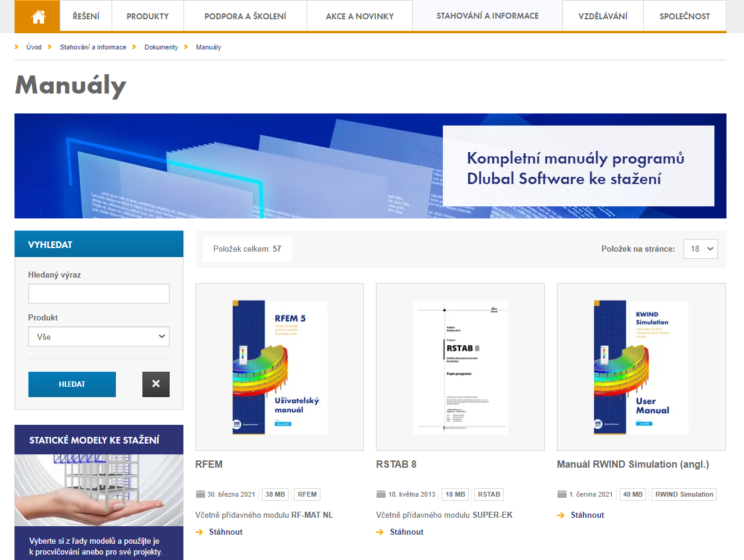744x560 pixels.
Task: Open the PODPORA A ŠKOLENÍ menu
Action: [245, 16]
